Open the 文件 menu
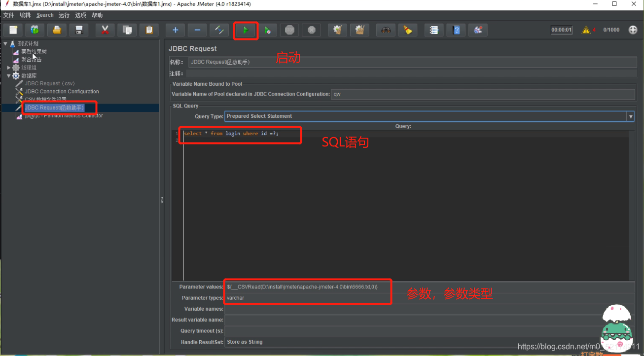Screen dimensions: 644x356 [x=8, y=15]
